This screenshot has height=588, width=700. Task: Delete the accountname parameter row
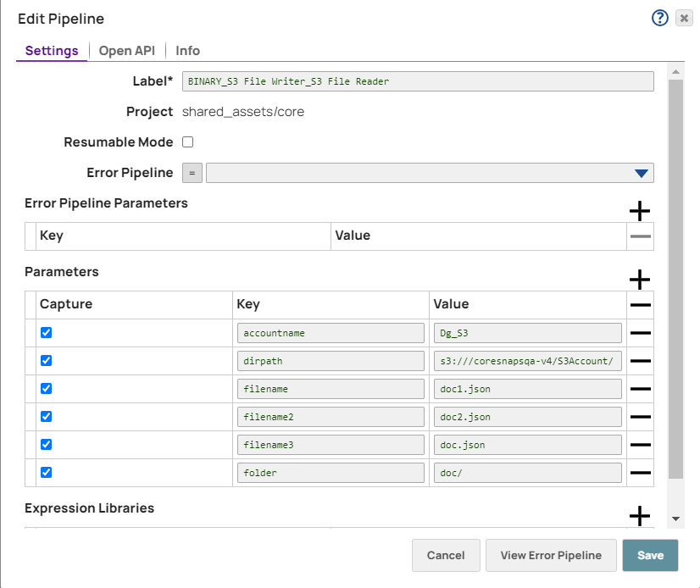click(641, 333)
